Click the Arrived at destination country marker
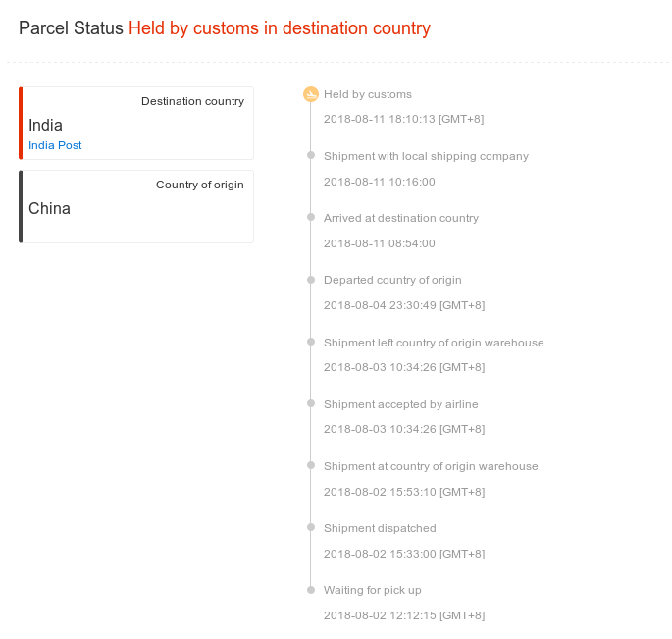Image resolution: width=672 pixels, height=639 pixels. pos(311,217)
